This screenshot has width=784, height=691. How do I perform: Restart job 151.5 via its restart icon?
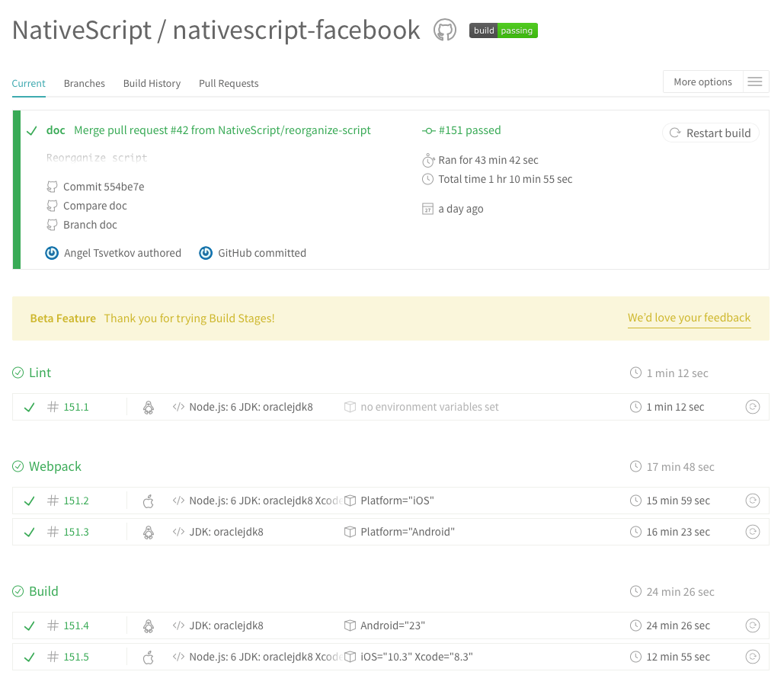pyautogui.click(x=752, y=657)
